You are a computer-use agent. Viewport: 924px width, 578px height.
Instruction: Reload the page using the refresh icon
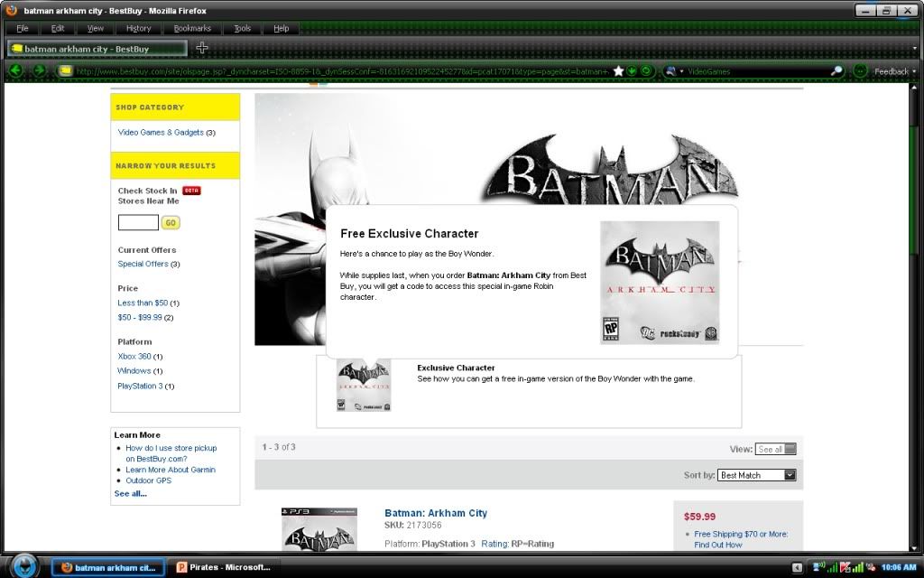coord(646,70)
